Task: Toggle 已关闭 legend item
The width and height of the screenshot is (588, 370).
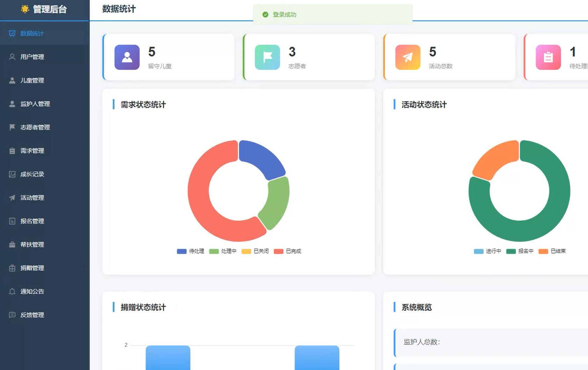Action: click(x=255, y=251)
